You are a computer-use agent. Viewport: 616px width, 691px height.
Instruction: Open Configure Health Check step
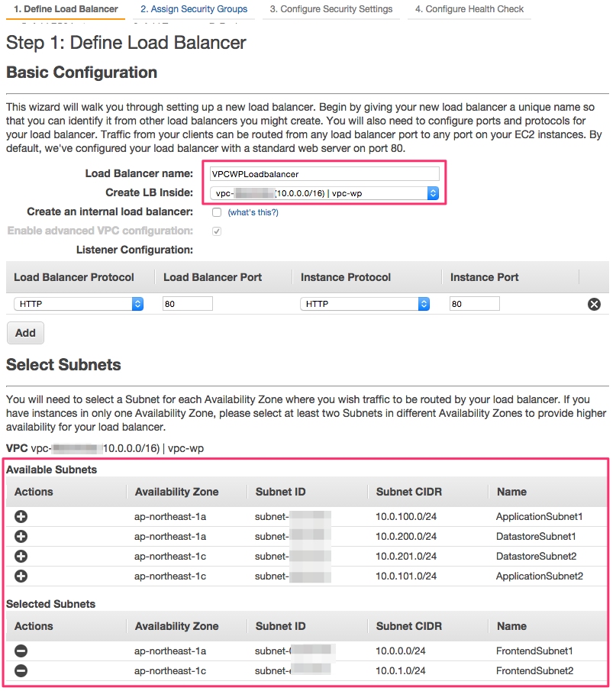tap(469, 9)
